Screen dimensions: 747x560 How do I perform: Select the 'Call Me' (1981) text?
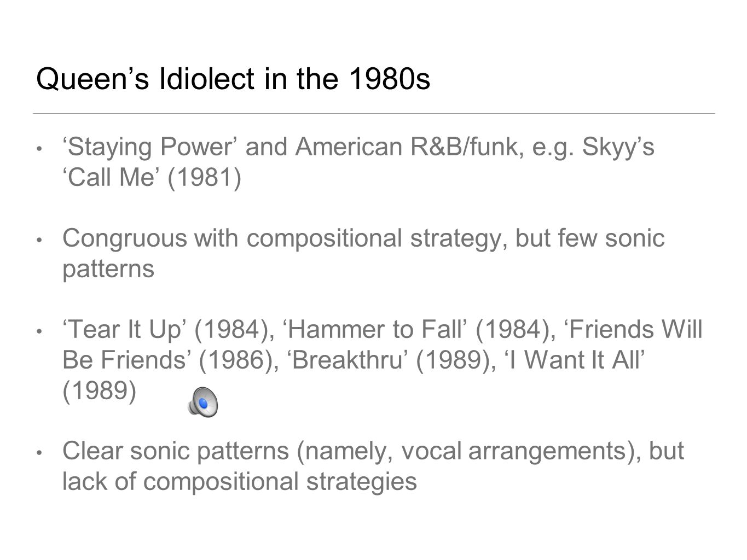pyautogui.click(x=152, y=178)
